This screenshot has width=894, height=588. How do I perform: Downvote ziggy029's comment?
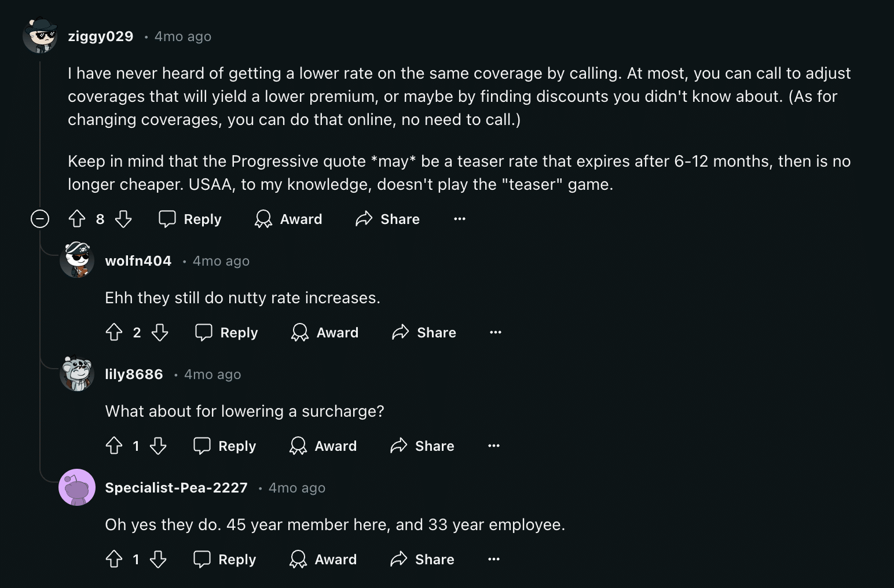(123, 219)
